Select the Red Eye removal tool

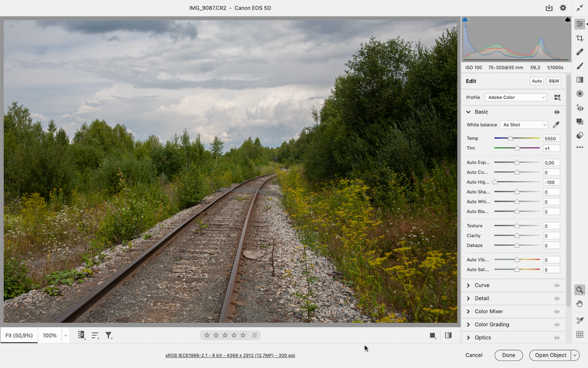579,108
